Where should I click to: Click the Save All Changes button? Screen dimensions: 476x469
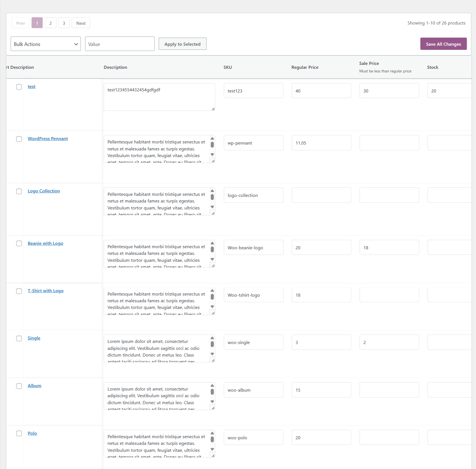[443, 44]
